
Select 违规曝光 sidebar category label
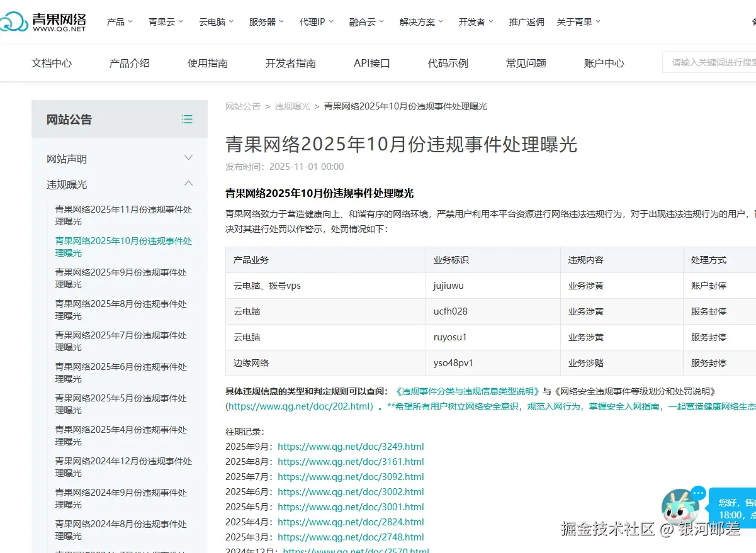pyautogui.click(x=67, y=184)
